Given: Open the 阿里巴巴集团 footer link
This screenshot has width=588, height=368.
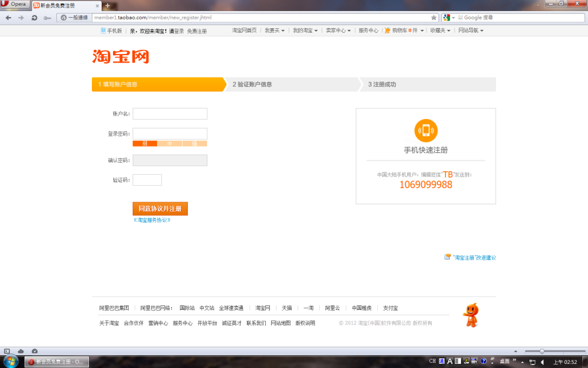Looking at the screenshot, I should (114, 308).
